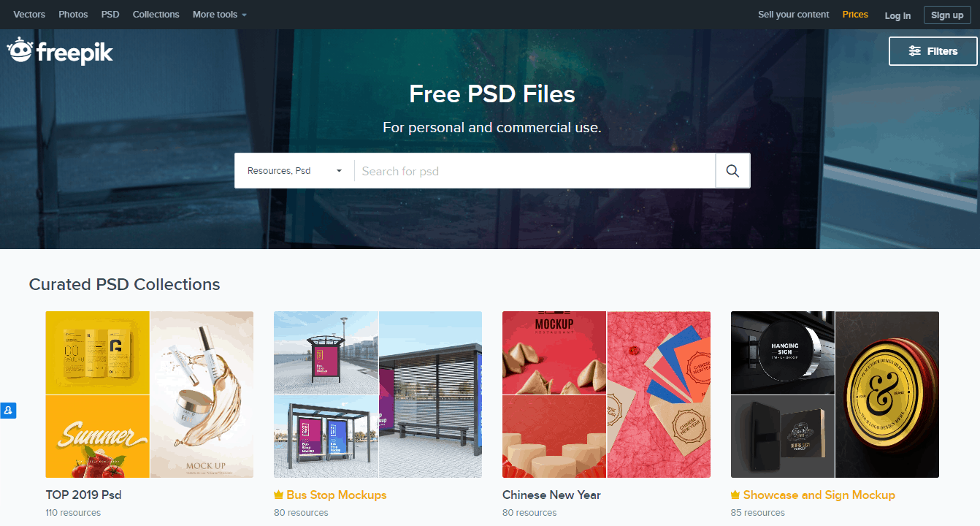Click the personal and commercial use subtitle
The width and height of the screenshot is (980, 526).
pyautogui.click(x=492, y=128)
